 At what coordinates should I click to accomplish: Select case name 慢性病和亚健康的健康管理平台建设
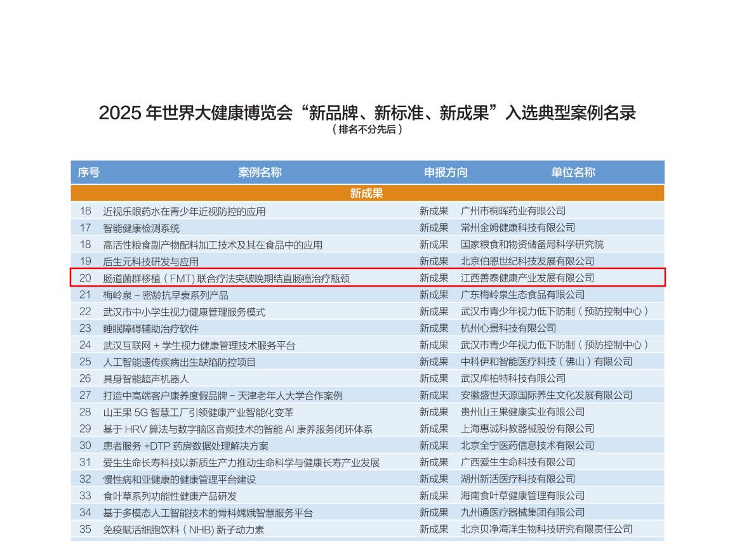point(180,479)
